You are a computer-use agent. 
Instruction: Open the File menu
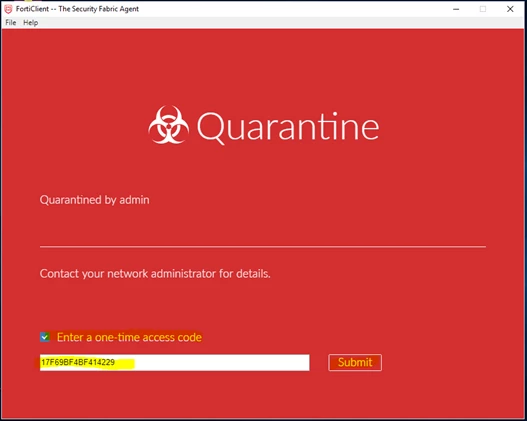click(11, 23)
